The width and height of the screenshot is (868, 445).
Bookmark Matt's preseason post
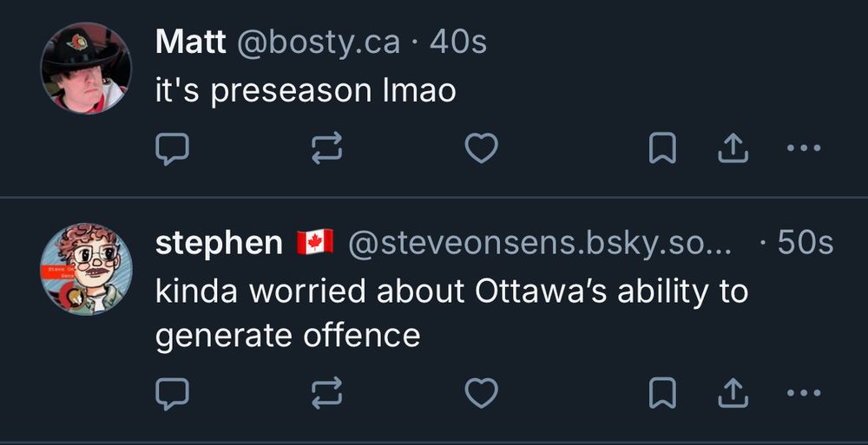pos(663,149)
